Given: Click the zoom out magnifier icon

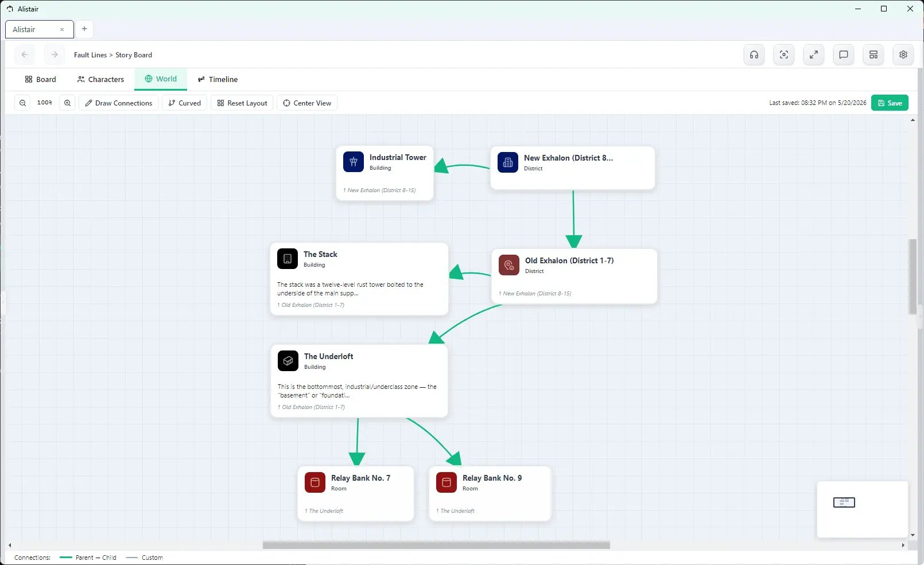Looking at the screenshot, I should pos(23,103).
